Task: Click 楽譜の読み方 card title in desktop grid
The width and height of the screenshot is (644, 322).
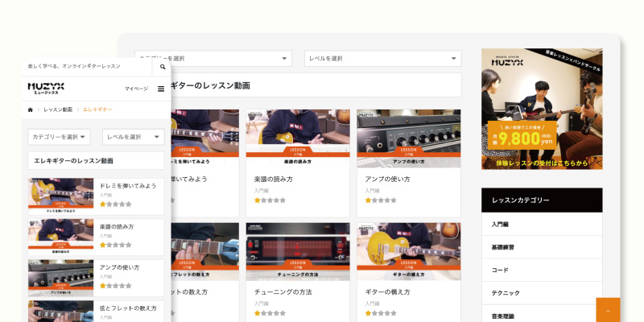Action: tap(274, 179)
